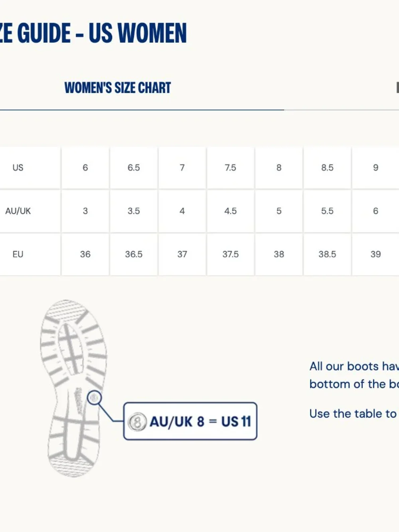
Task: Switch to the partially visible next tab
Action: [x=397, y=88]
